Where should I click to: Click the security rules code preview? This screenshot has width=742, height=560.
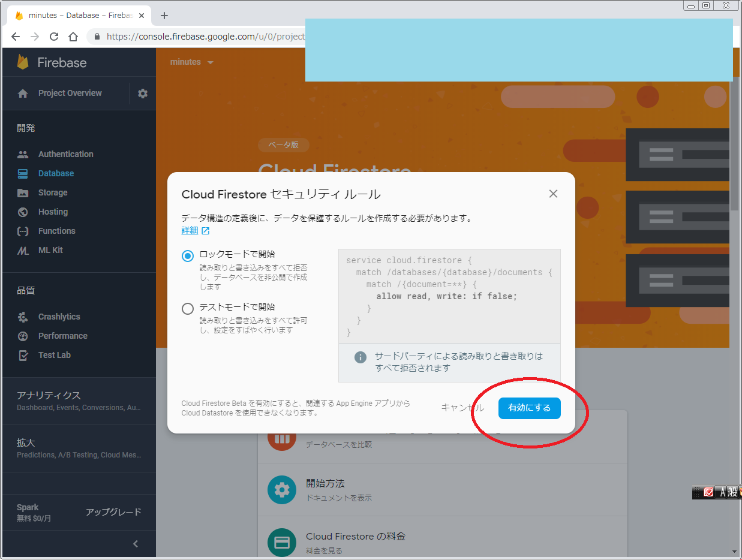(x=449, y=296)
